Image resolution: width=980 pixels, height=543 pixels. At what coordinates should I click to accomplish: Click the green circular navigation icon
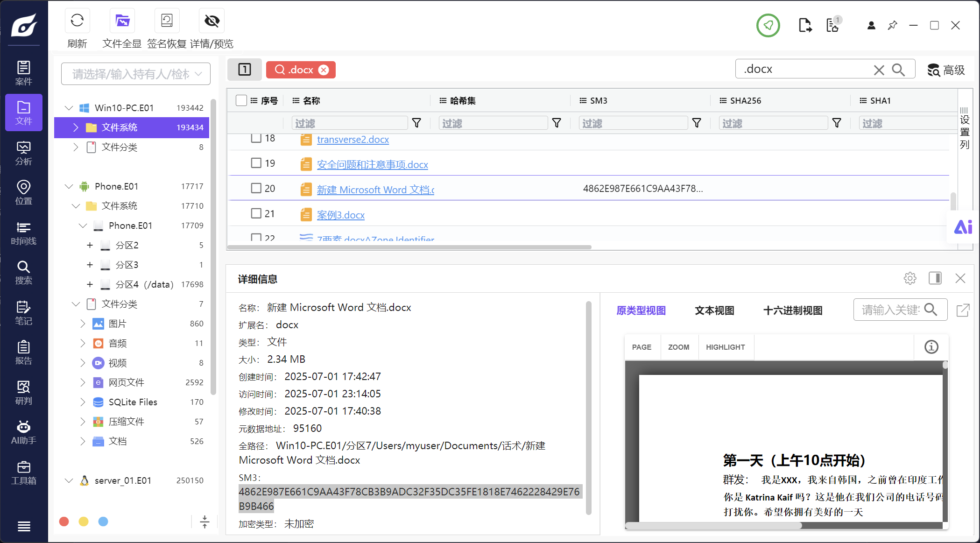click(x=768, y=25)
